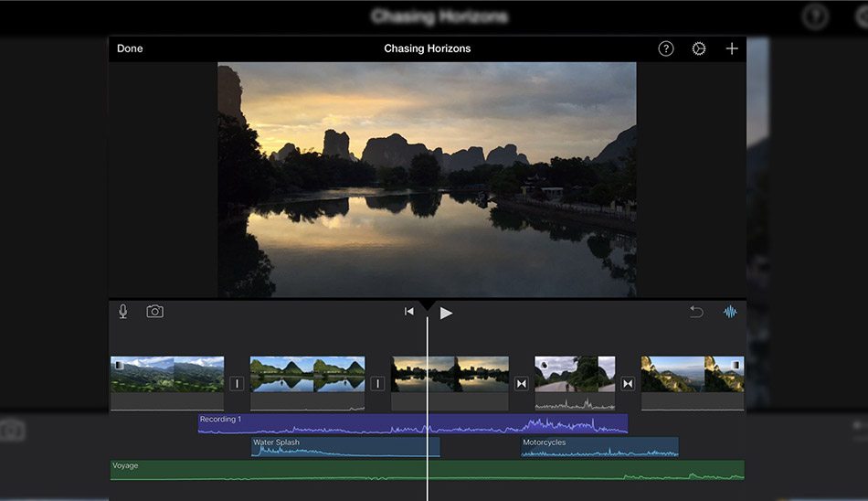Edit transition between first and second clips
Viewport: 868px width, 501px height.
point(237,383)
